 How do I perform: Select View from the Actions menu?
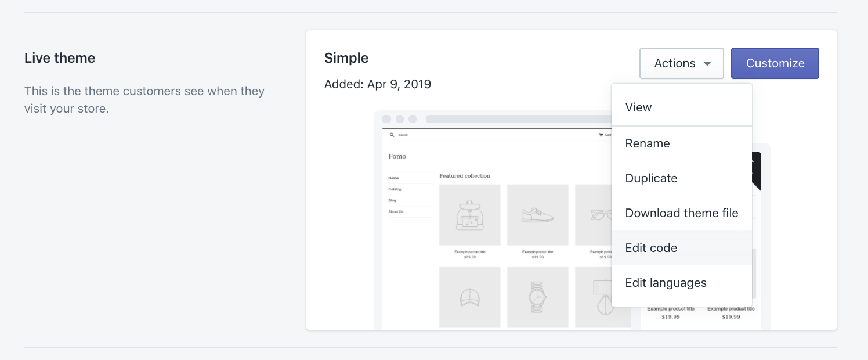click(x=682, y=107)
